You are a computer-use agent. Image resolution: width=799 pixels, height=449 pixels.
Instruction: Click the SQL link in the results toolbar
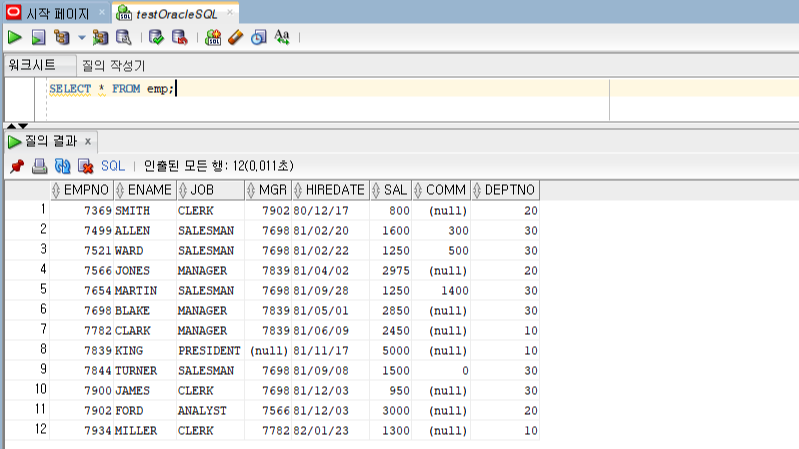point(113,166)
